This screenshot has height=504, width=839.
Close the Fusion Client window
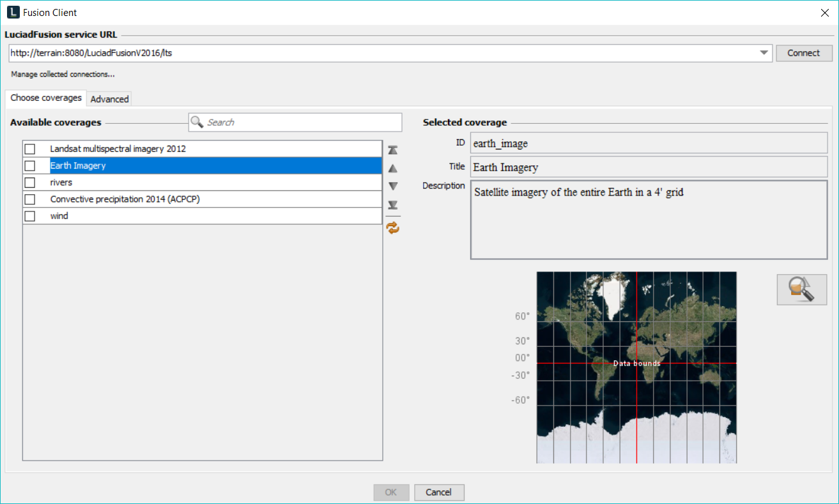pos(824,12)
